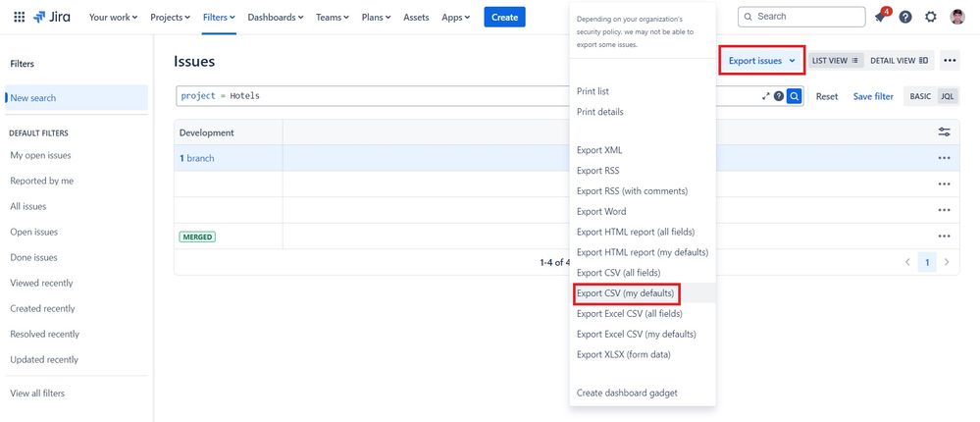
Task: Choose Export HTML report (my defaults)
Action: pyautogui.click(x=642, y=252)
